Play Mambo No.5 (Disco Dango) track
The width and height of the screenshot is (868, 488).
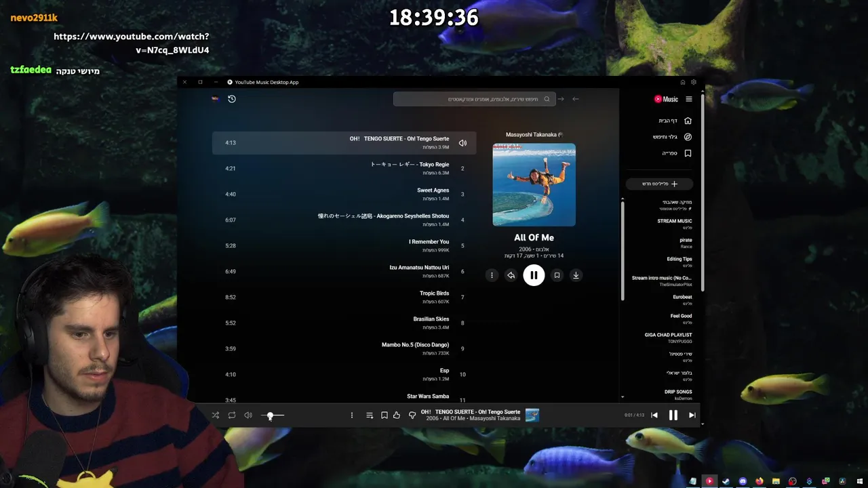344,348
